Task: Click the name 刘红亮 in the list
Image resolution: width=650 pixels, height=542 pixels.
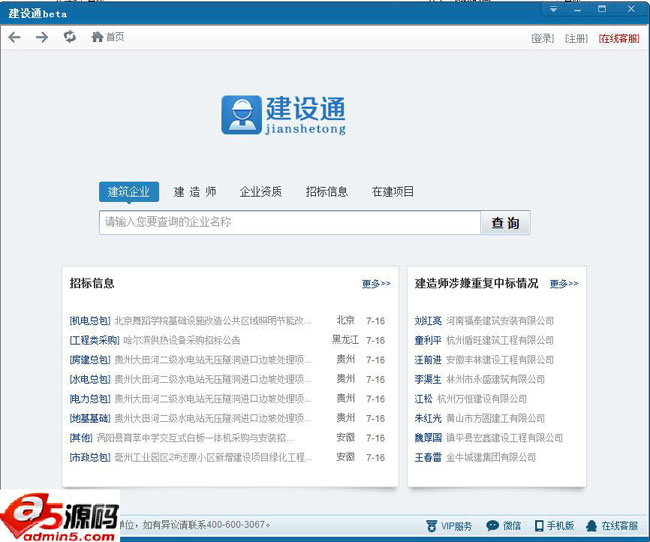Action: 428,321
